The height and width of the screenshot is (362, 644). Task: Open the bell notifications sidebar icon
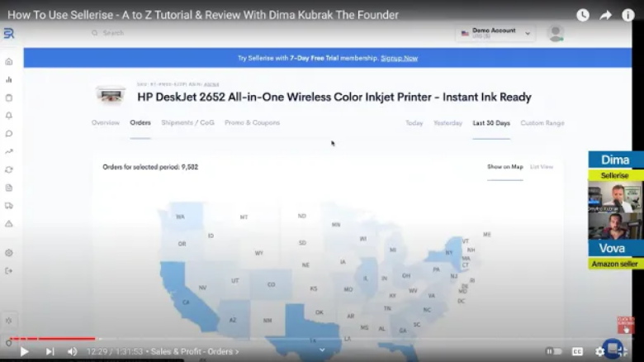[9, 116]
